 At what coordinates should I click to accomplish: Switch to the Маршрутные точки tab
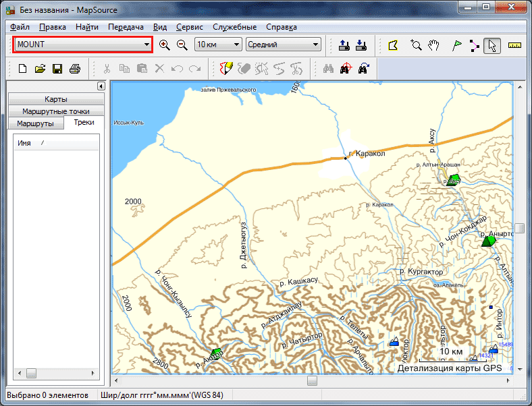pyautogui.click(x=56, y=111)
